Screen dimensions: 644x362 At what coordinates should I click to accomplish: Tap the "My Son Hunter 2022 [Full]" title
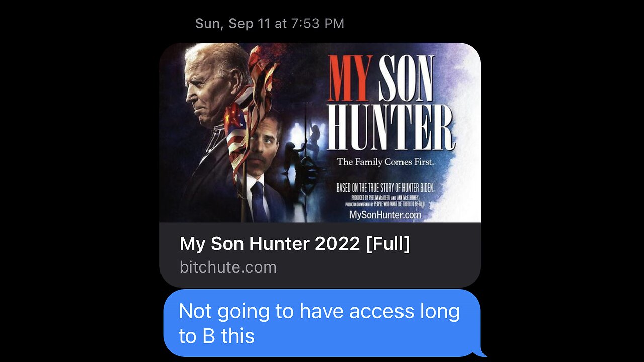(295, 244)
